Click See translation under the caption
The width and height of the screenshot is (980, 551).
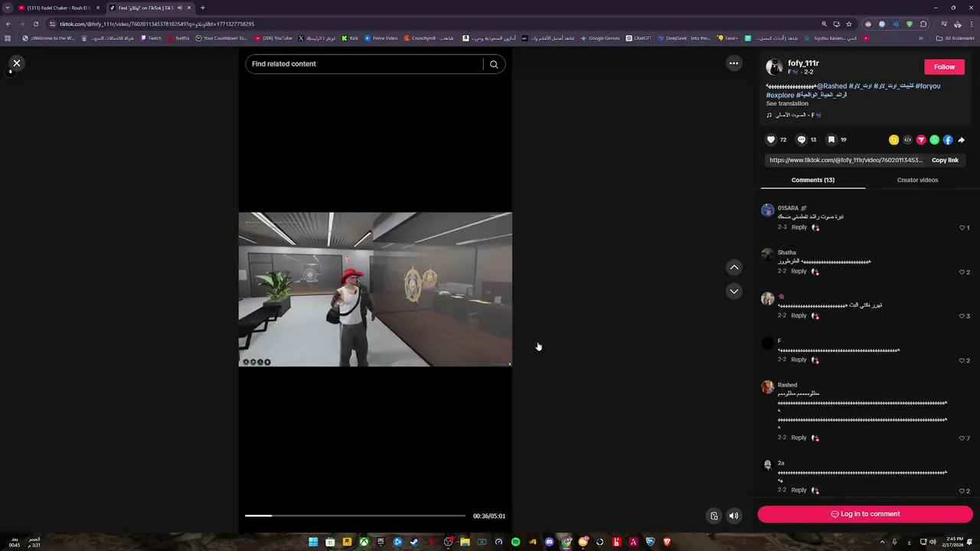[787, 103]
